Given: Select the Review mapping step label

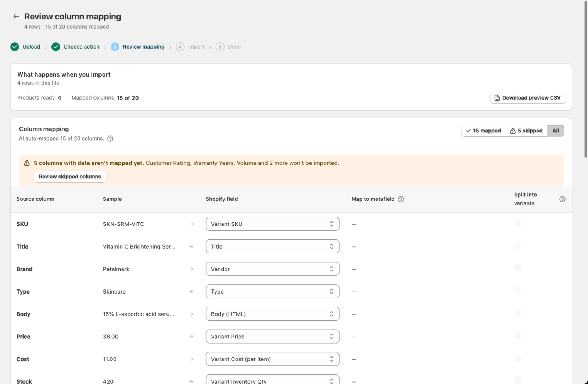Looking at the screenshot, I should point(144,47).
